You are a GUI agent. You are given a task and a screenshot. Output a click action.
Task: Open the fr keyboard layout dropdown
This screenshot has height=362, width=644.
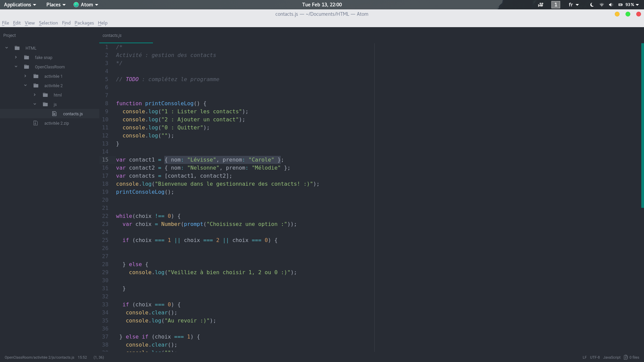(x=574, y=5)
